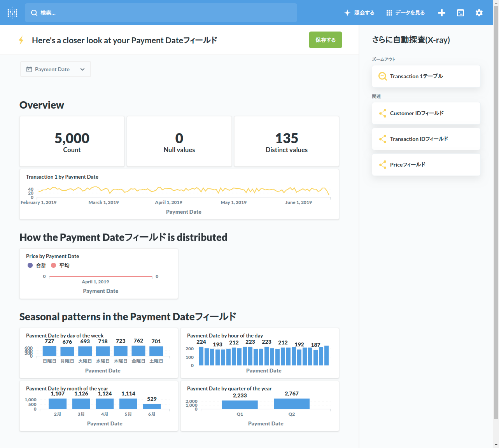Open 照会する to ask a question
Viewport: 499px width, 448px height.
pyautogui.click(x=359, y=13)
